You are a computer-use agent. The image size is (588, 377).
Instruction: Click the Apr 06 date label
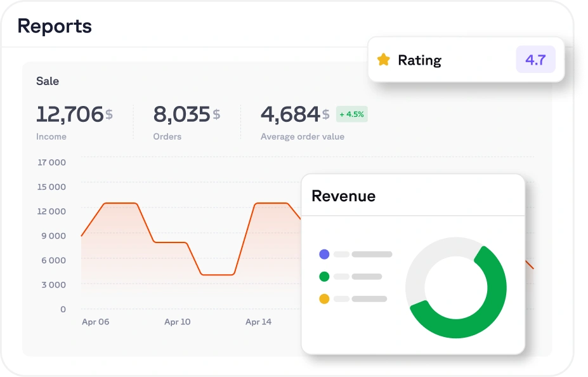point(96,322)
